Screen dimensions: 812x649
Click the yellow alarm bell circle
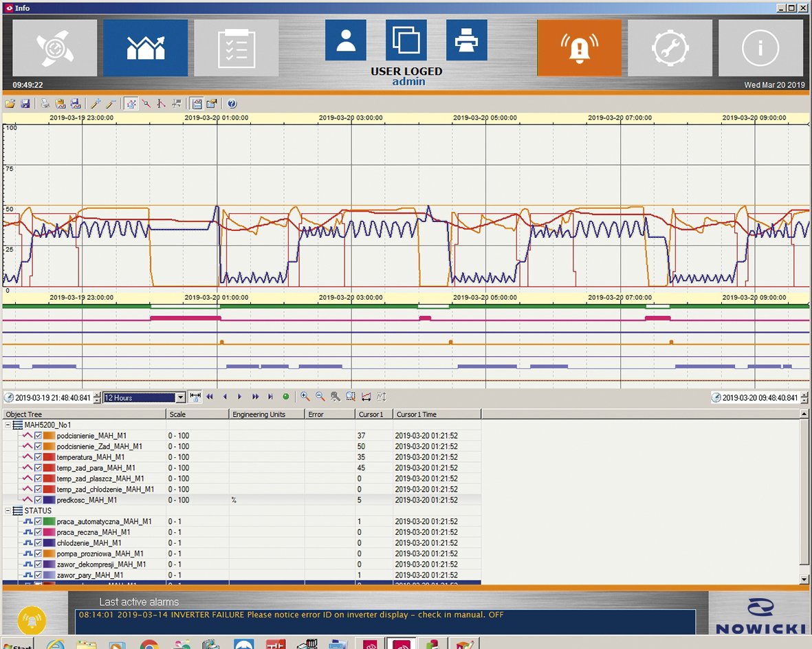[32, 619]
